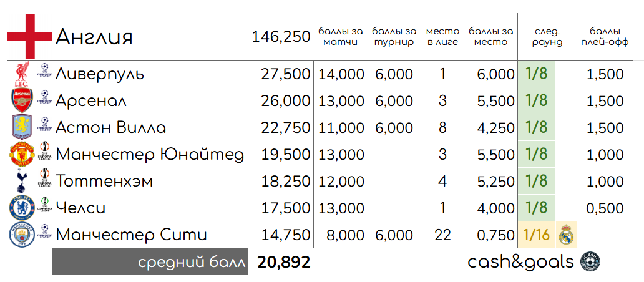Click the Aston Villa club crest
The height and width of the screenshot is (282, 644).
[22, 127]
